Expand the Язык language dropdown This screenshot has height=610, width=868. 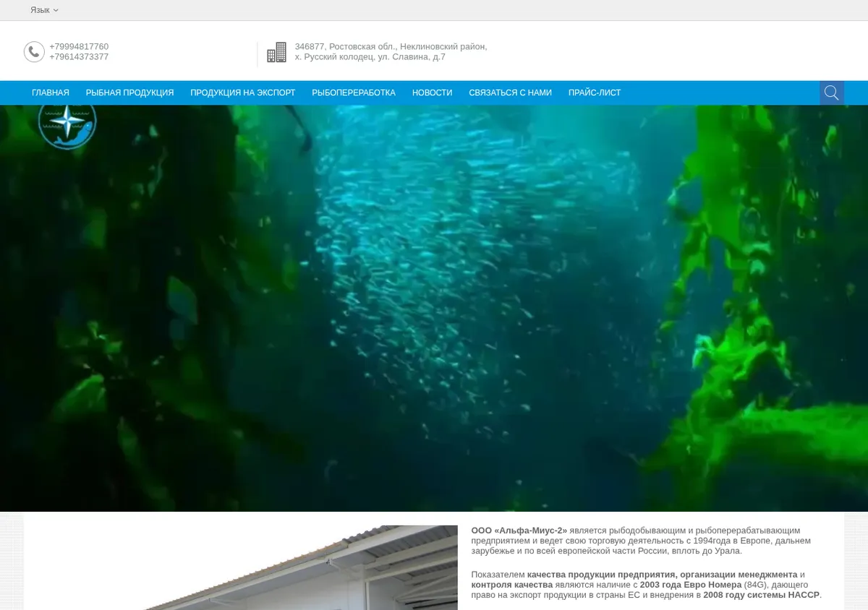44,10
